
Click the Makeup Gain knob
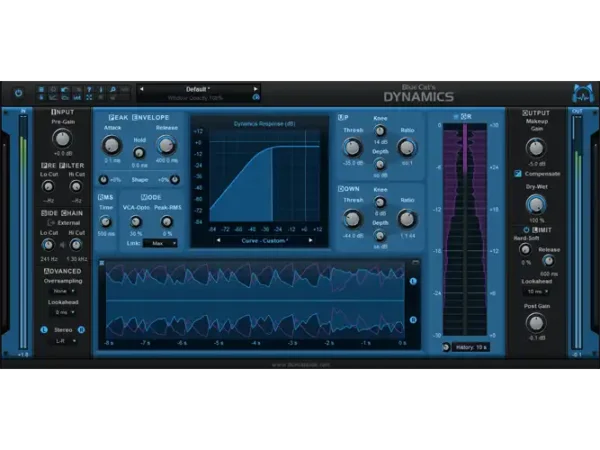click(536, 148)
